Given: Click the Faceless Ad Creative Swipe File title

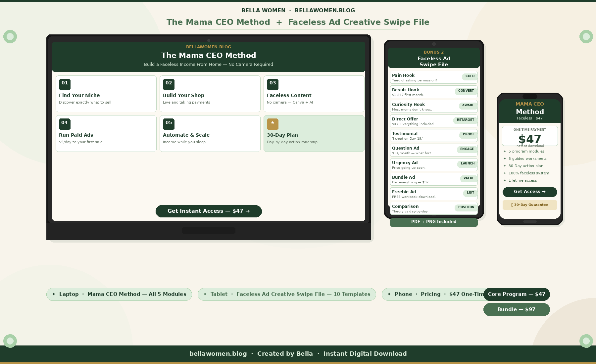Looking at the screenshot, I should click(x=359, y=22).
